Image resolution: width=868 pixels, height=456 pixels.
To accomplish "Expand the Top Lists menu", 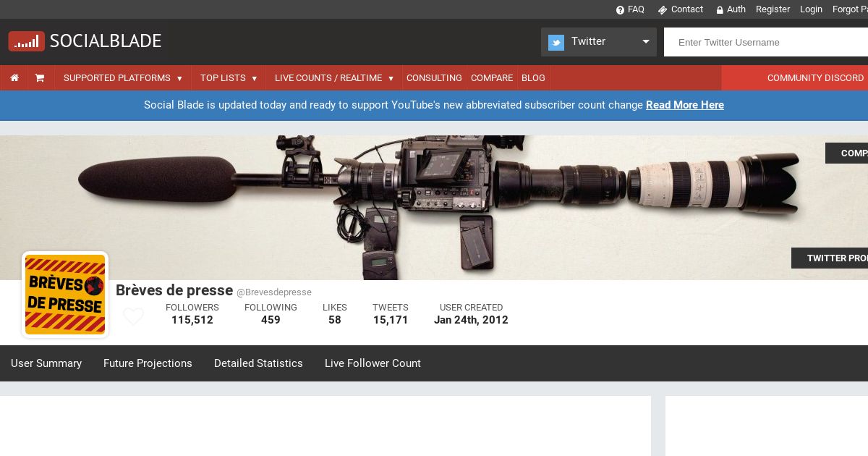I will (229, 78).
